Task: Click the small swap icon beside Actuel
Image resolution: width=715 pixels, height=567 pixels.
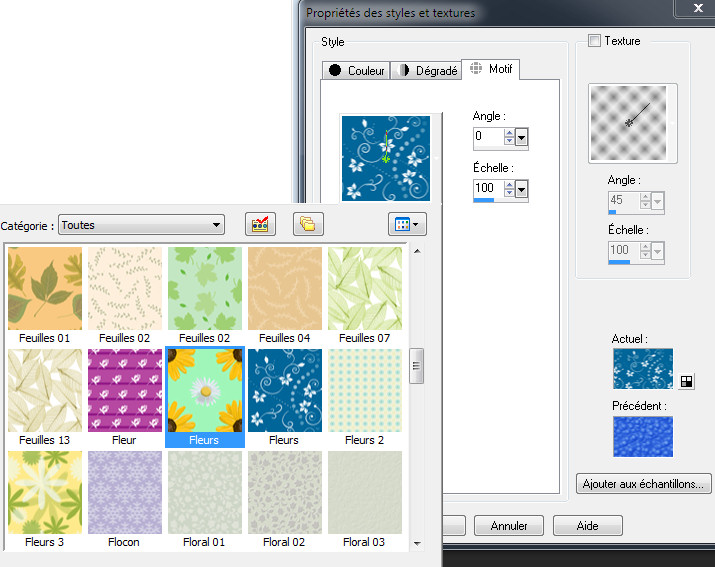Action: [686, 381]
